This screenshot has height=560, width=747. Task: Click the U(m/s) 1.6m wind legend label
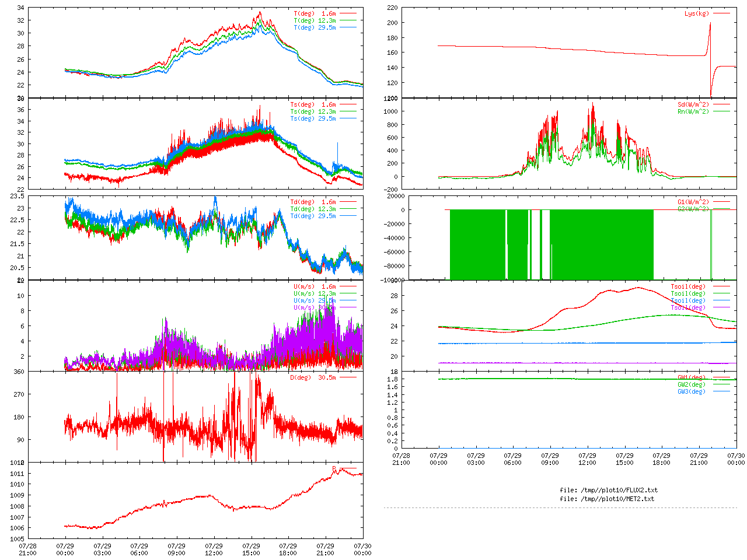[315, 286]
